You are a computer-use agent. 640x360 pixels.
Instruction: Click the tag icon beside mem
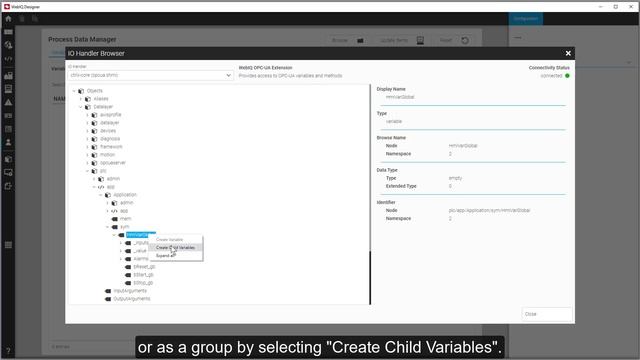coord(115,219)
